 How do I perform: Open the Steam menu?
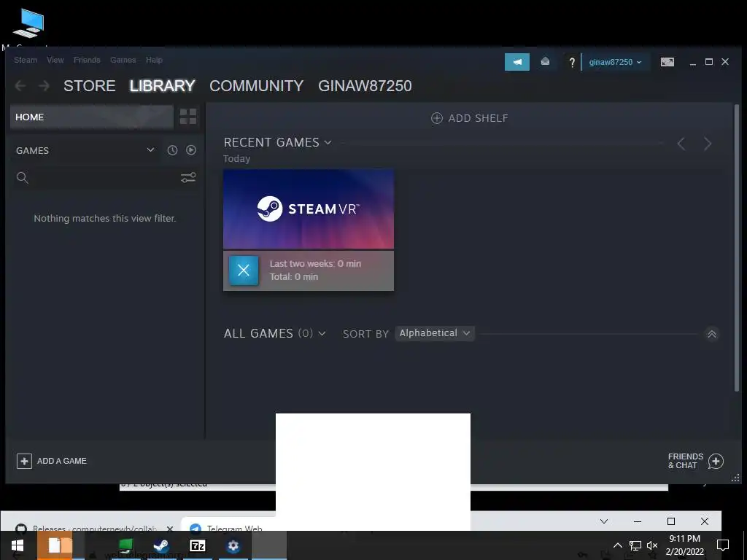26,60
